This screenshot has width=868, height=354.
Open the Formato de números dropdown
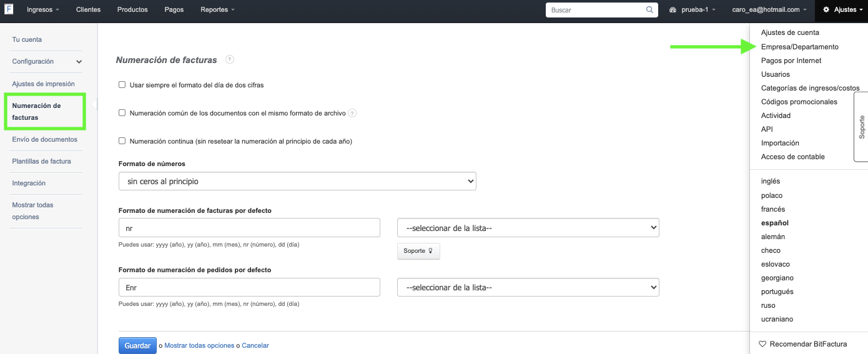click(297, 182)
